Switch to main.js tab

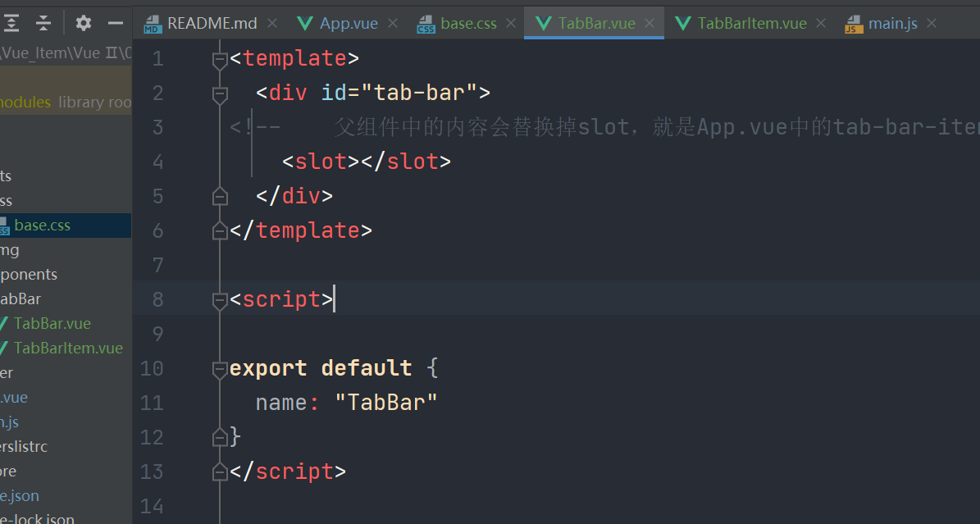point(892,24)
